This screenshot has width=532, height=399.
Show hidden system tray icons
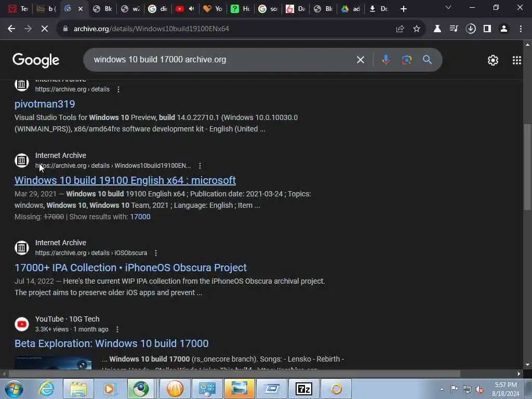(442, 389)
